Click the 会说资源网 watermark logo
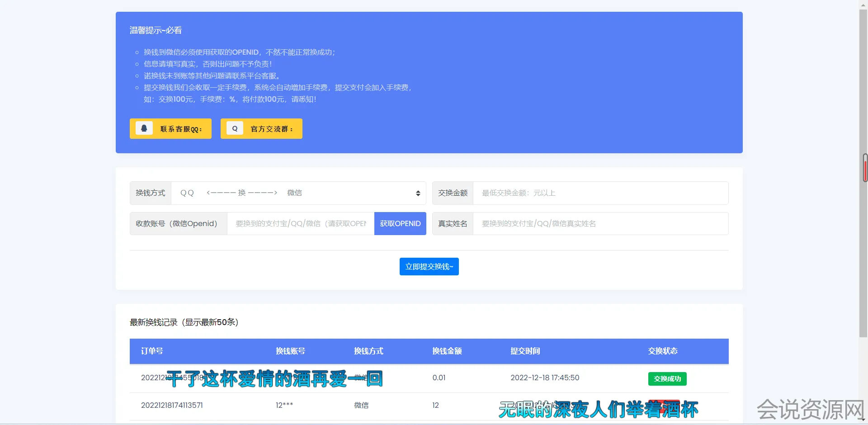This screenshot has width=868, height=425. (x=811, y=410)
